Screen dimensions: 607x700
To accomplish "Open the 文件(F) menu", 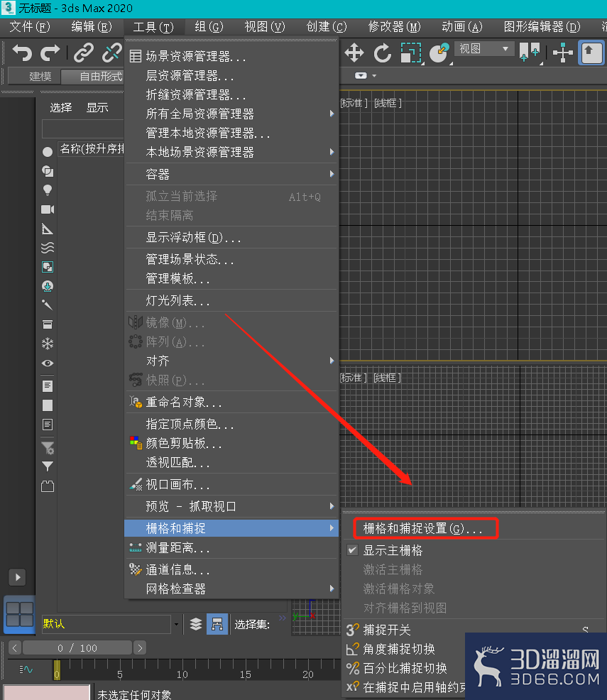I will pyautogui.click(x=30, y=27).
